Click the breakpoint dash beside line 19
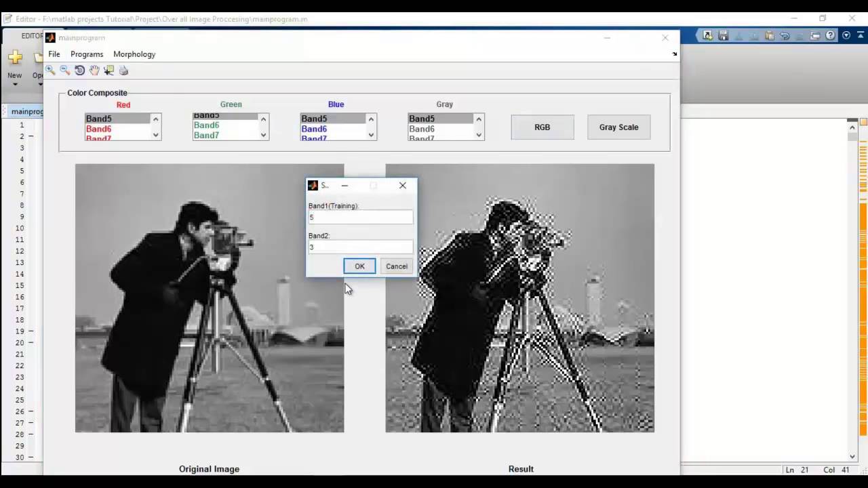This screenshot has height=488, width=868. (31, 331)
